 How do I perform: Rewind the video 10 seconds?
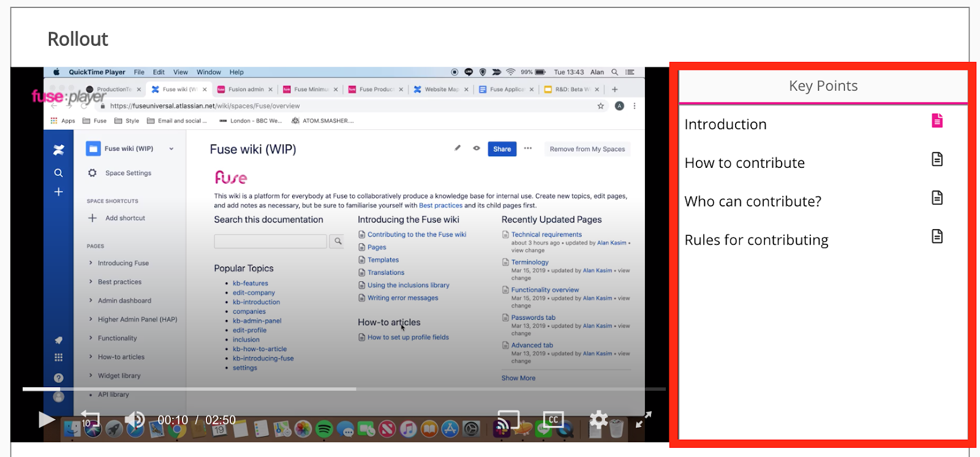coord(89,420)
